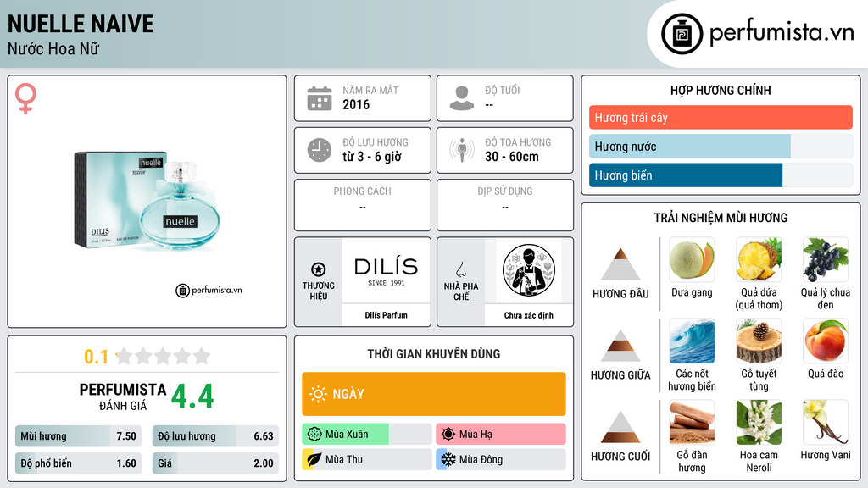
Task: Click the Dilís Since 1991 brand logo
Action: click(386, 271)
